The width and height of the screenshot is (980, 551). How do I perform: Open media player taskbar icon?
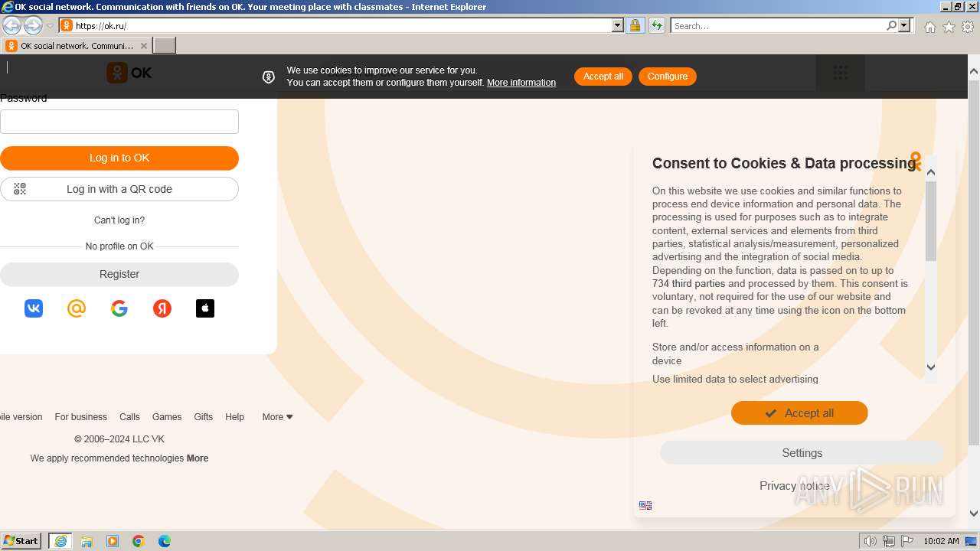113,541
